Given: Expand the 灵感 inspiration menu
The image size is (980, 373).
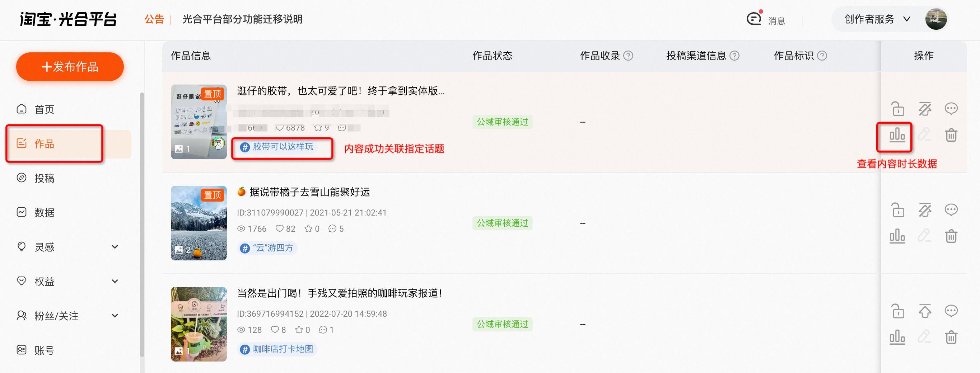Looking at the screenshot, I should 45,247.
